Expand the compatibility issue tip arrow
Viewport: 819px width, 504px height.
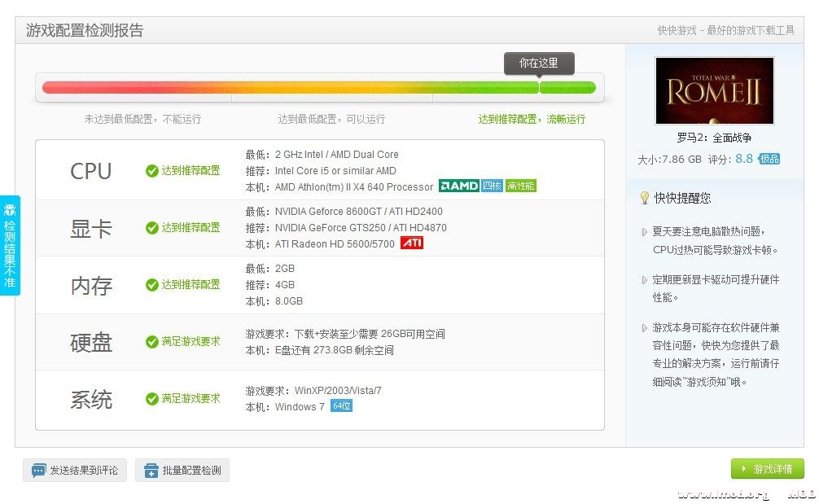click(x=644, y=328)
